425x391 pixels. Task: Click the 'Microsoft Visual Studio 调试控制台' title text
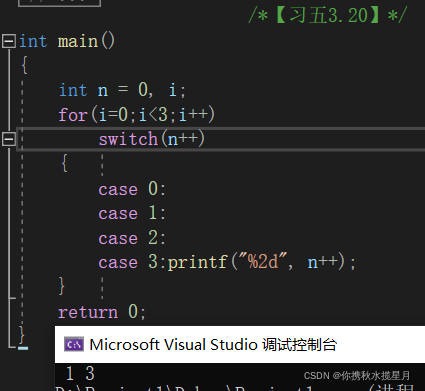[213, 345]
